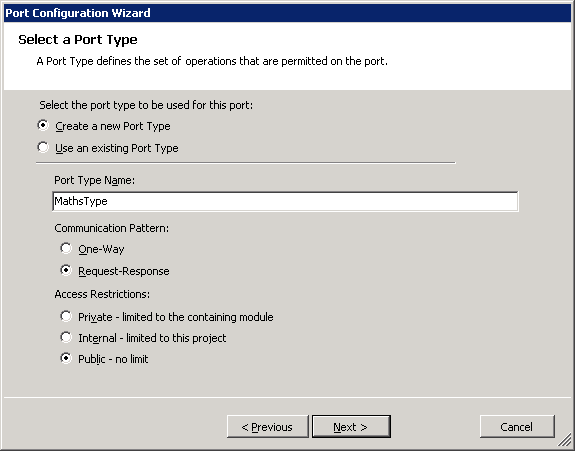Click the Port Type Name label
This screenshot has height=451, width=575.
coord(95,180)
